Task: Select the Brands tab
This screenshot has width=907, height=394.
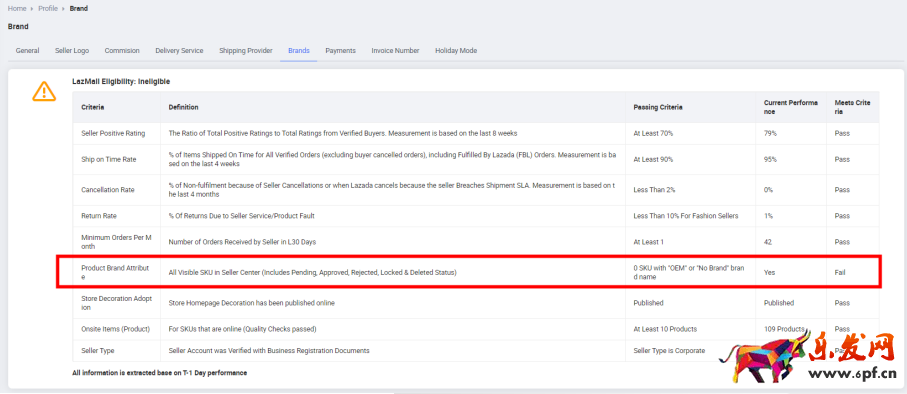Action: click(x=298, y=51)
